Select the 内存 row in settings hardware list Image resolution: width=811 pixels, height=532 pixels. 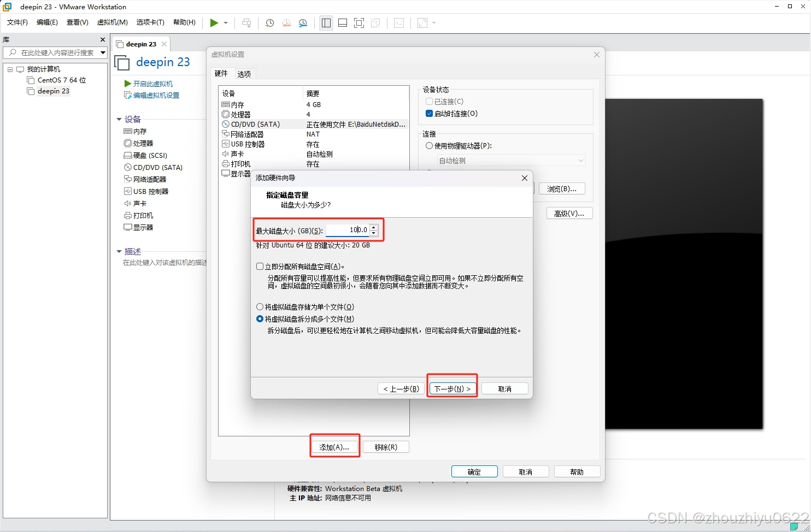(314, 104)
